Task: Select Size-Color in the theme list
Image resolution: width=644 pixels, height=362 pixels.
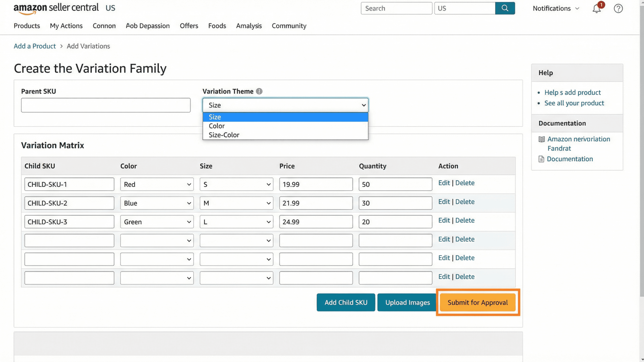Action: pyautogui.click(x=224, y=135)
